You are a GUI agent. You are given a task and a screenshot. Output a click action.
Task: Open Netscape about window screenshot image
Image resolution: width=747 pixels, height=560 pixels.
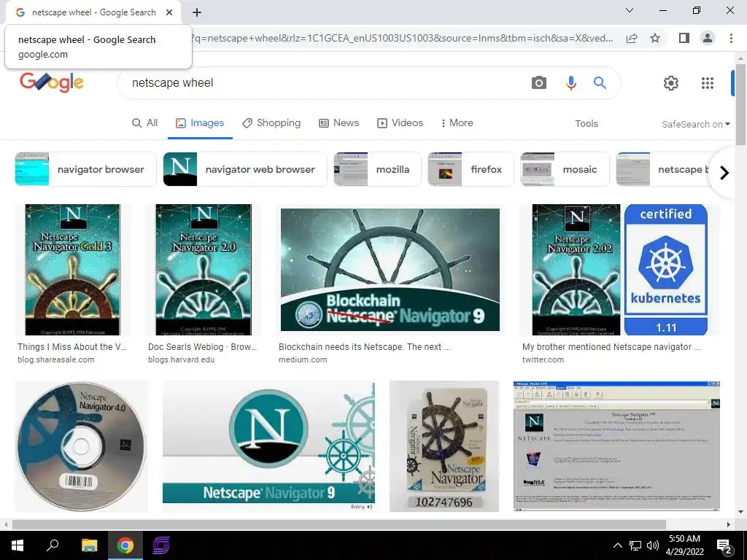pos(616,447)
